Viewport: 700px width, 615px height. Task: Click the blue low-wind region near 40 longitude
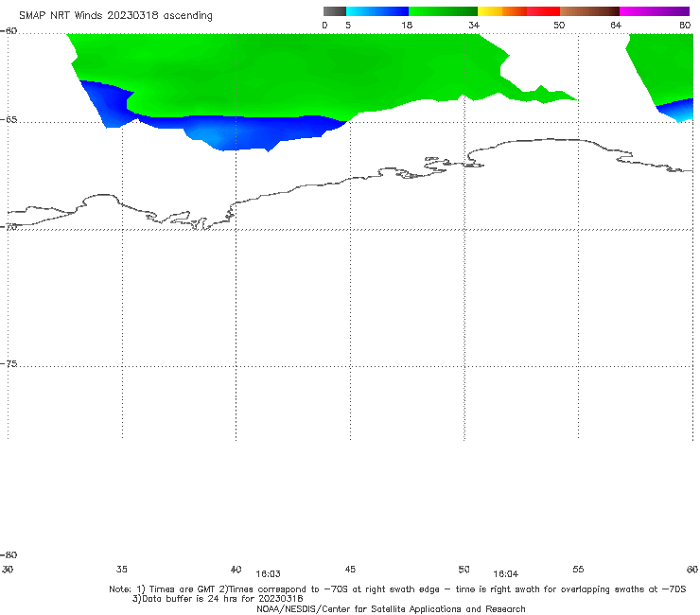241,132
